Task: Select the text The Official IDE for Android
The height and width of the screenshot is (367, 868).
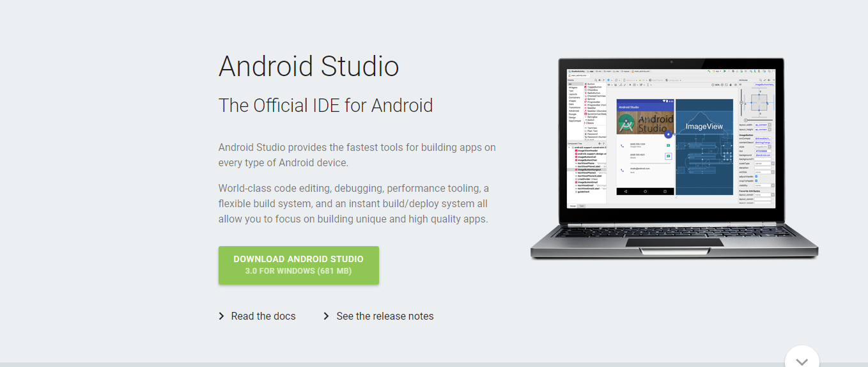Action: (x=325, y=105)
